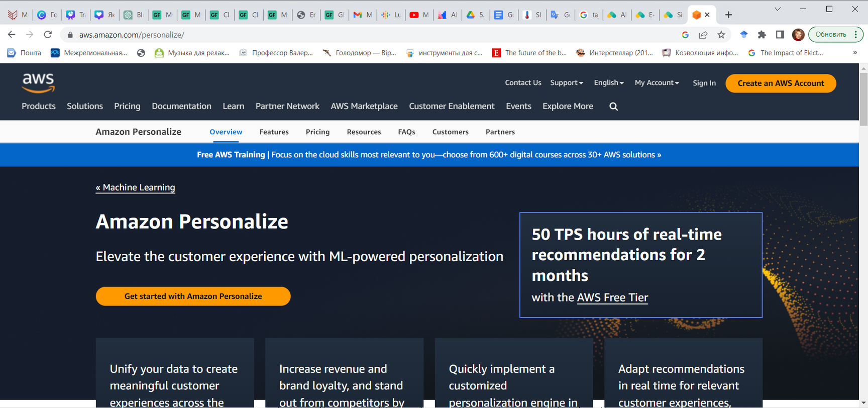Select the Overview tab

point(226,132)
